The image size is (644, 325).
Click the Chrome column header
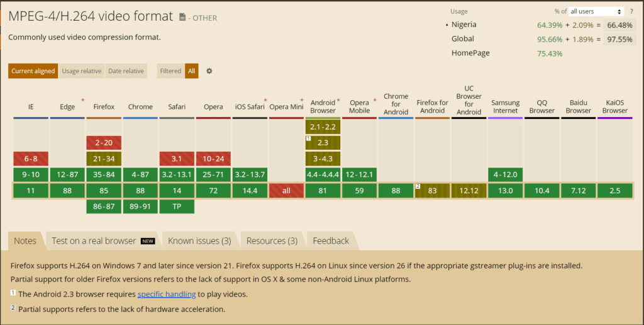(x=140, y=107)
